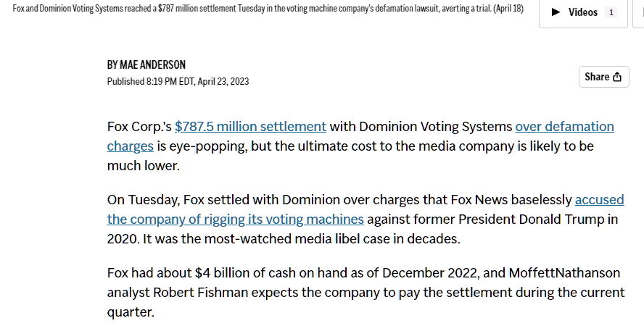Open the Videos section label
644x326 pixels.
582,12
